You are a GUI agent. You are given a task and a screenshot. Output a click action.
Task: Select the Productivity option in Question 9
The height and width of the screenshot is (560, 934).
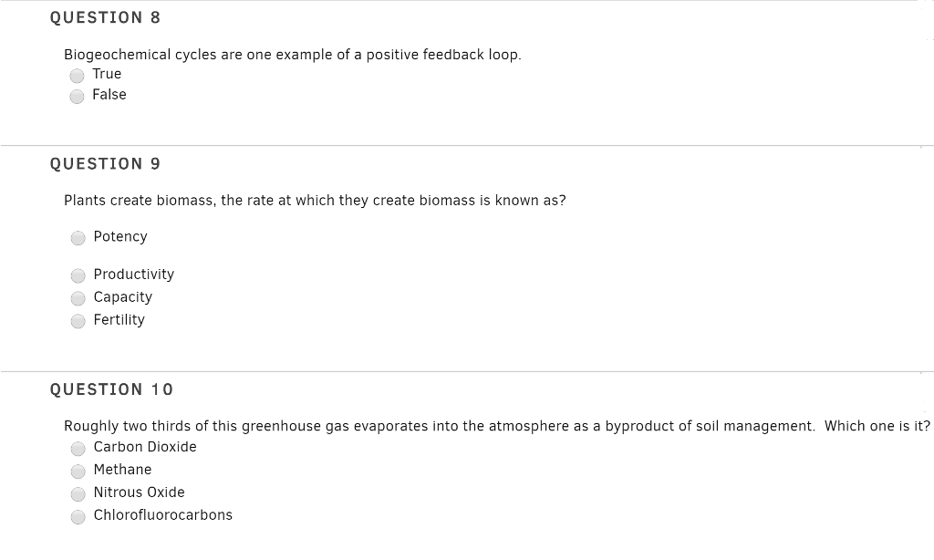pos(78,275)
